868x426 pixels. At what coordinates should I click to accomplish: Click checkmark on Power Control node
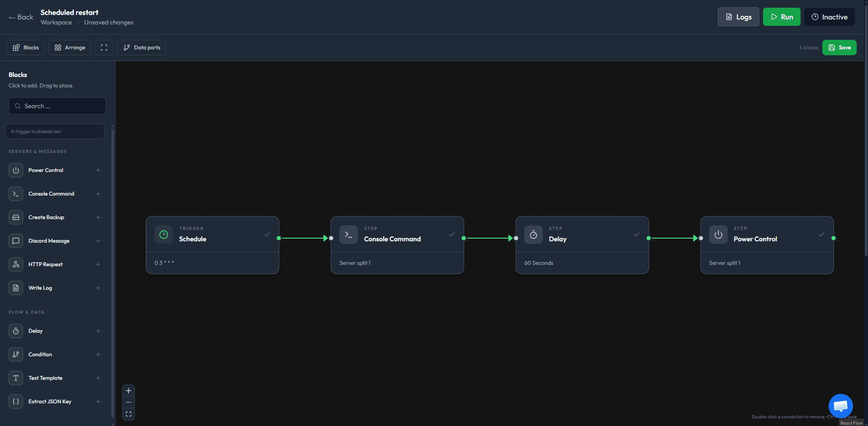pyautogui.click(x=821, y=235)
